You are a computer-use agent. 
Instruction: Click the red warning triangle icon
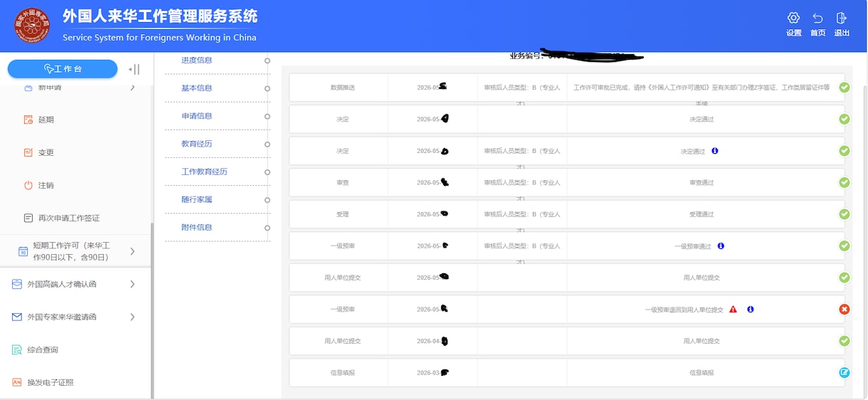(x=734, y=310)
